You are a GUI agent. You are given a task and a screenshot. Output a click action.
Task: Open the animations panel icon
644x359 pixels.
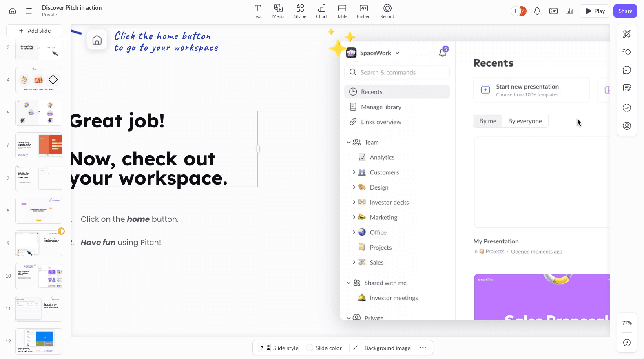pos(627,52)
